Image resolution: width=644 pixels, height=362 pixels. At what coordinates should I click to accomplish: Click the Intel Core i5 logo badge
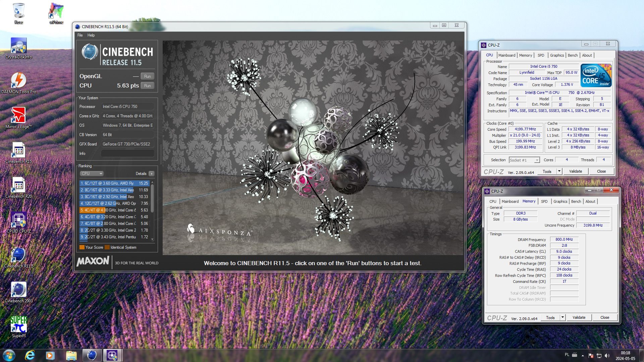pyautogui.click(x=596, y=75)
